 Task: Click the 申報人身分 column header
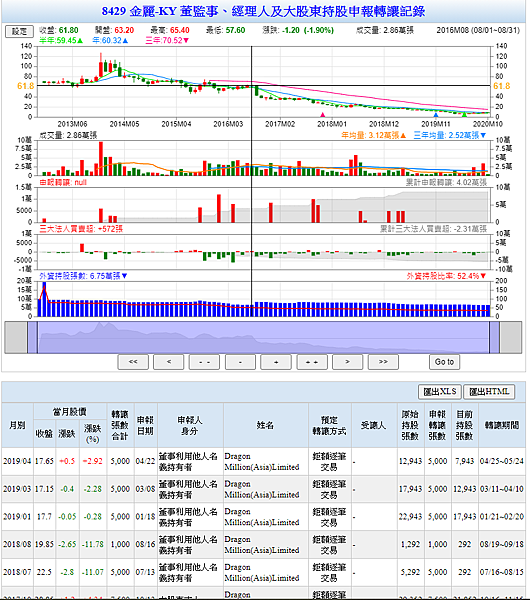pos(190,425)
